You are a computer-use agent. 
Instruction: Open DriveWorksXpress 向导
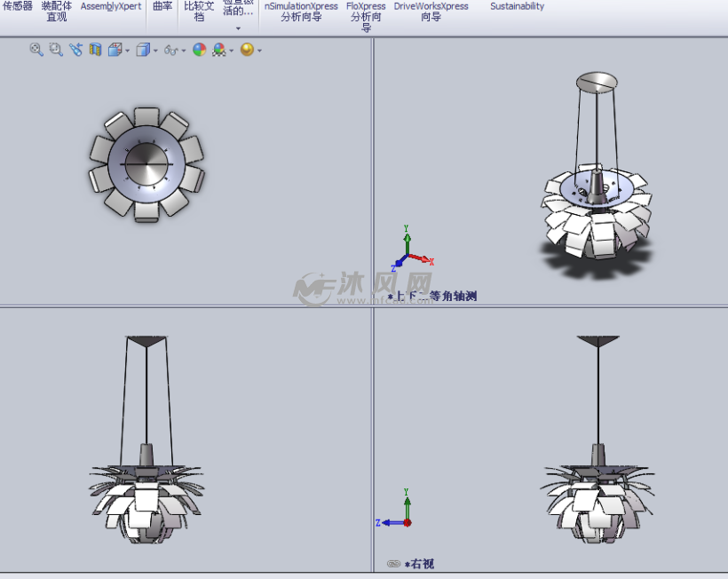pos(431,12)
